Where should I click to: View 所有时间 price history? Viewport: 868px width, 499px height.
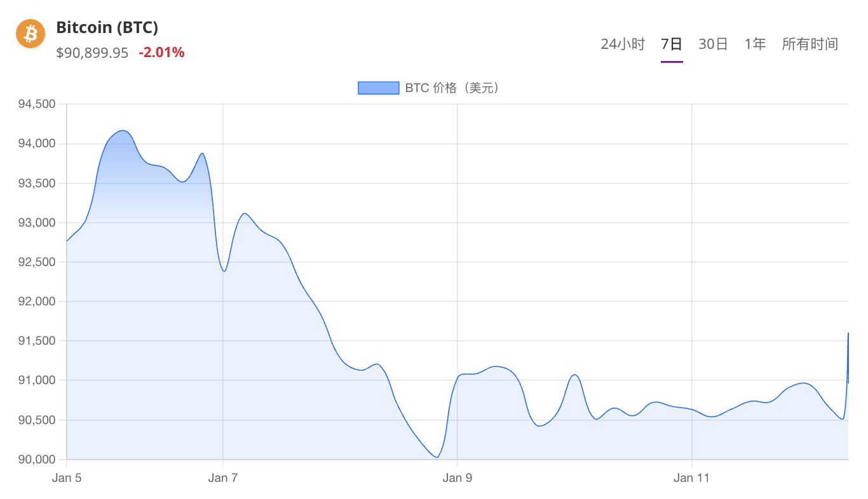tap(810, 44)
